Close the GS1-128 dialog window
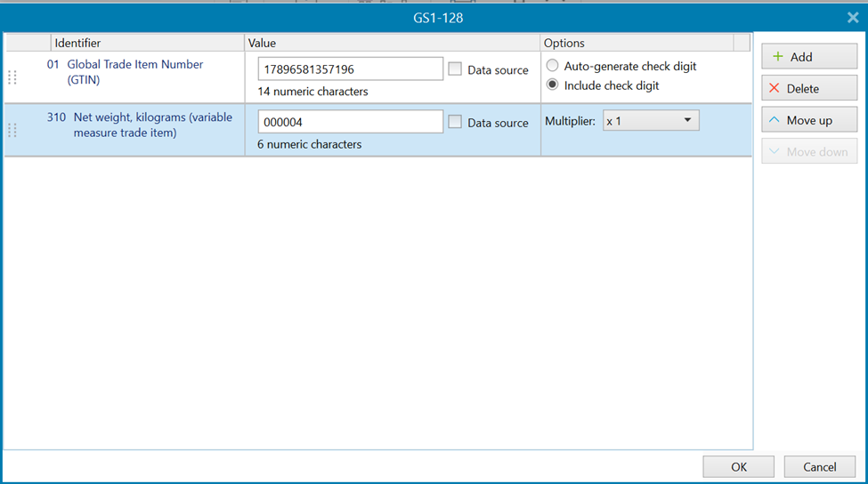This screenshot has width=868, height=484. click(852, 17)
